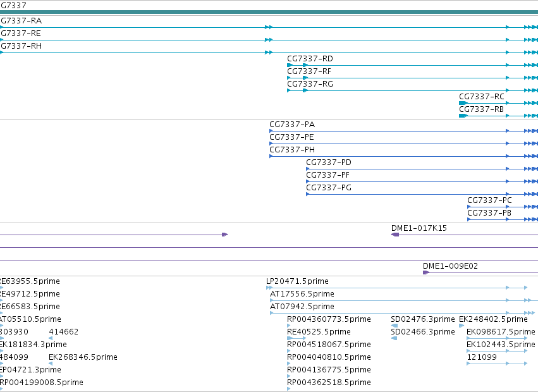Open EST EP04721.3prime

30,370
